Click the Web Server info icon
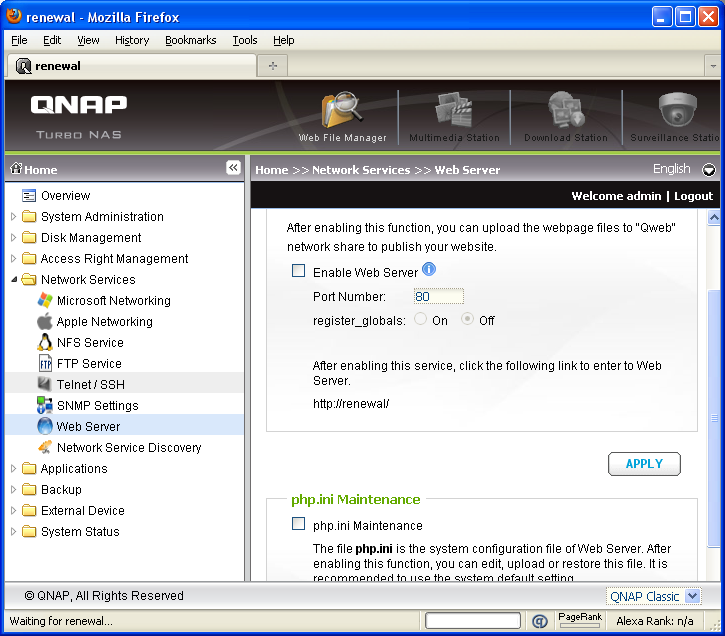Screen dimensions: 725x636 pyautogui.click(x=429, y=270)
